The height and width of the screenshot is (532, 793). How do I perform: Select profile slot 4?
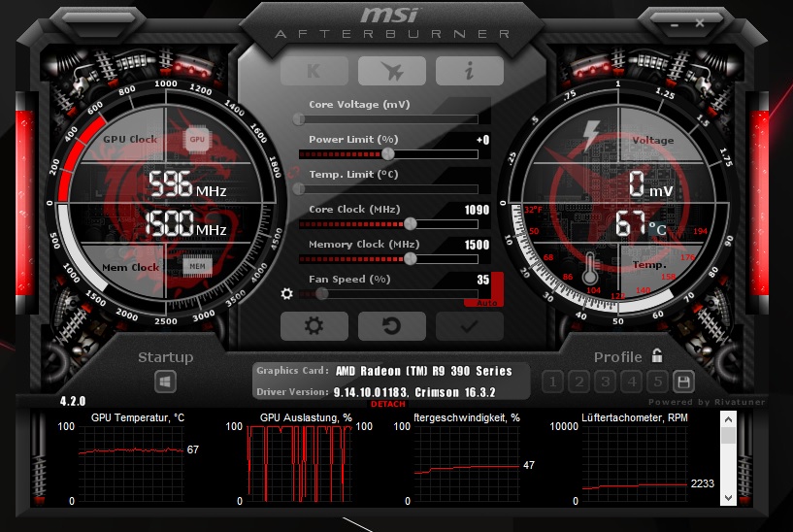point(632,382)
